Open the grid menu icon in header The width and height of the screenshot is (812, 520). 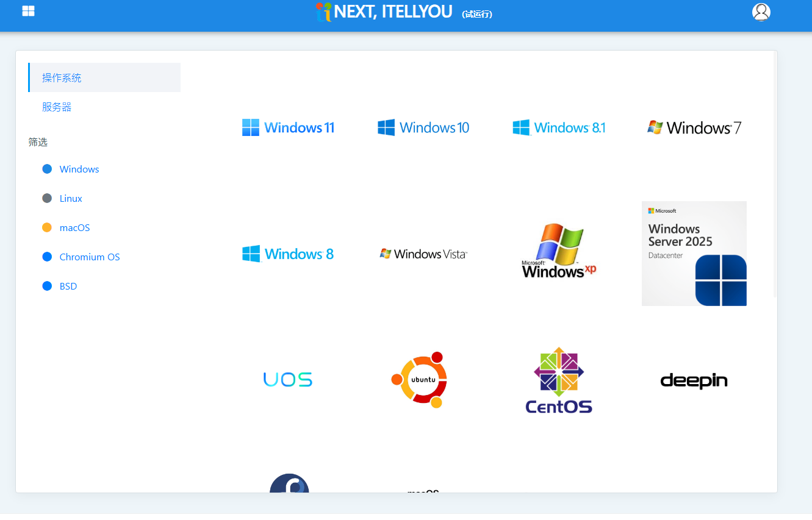tap(28, 11)
